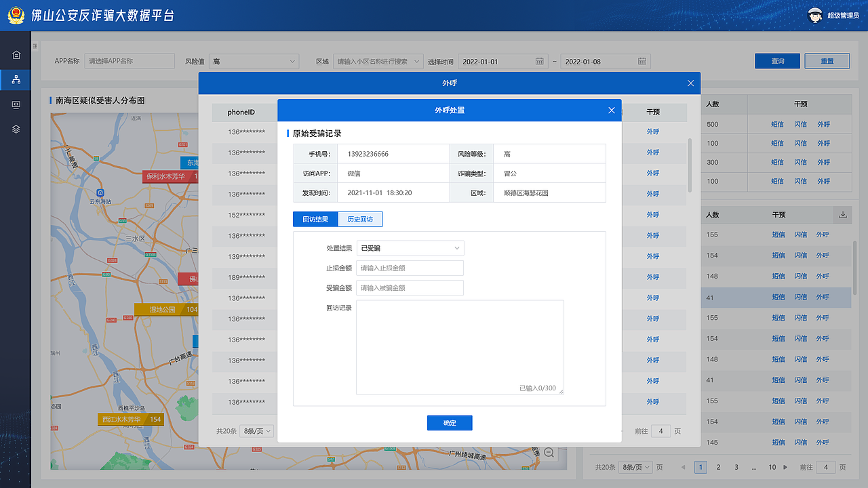This screenshot has width=868, height=488.
Task: Click the 前往 page input in 外呼 dialog
Action: point(661,431)
